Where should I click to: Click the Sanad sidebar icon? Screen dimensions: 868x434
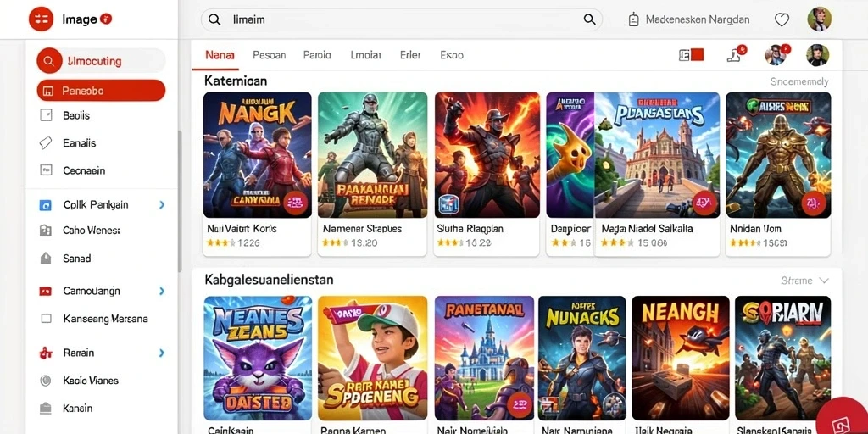click(46, 258)
